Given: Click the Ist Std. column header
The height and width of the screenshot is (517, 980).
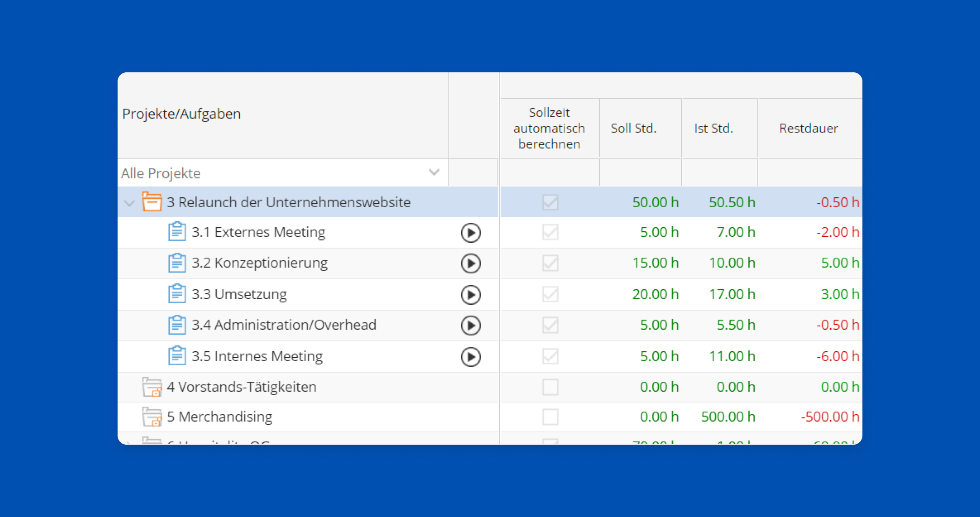Looking at the screenshot, I should click(713, 128).
